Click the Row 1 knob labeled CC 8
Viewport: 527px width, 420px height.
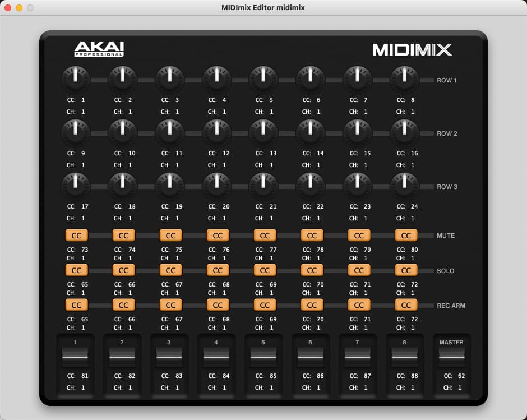click(405, 80)
